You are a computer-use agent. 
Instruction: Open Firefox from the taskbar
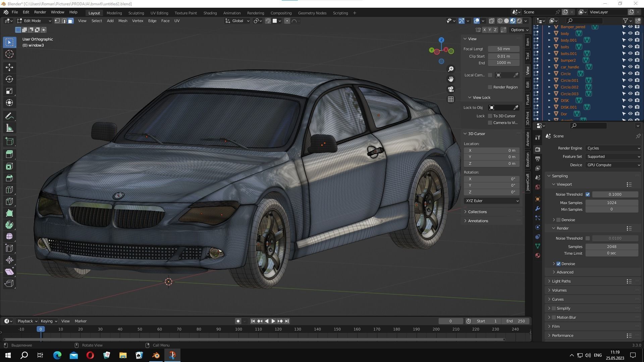tap(57, 355)
